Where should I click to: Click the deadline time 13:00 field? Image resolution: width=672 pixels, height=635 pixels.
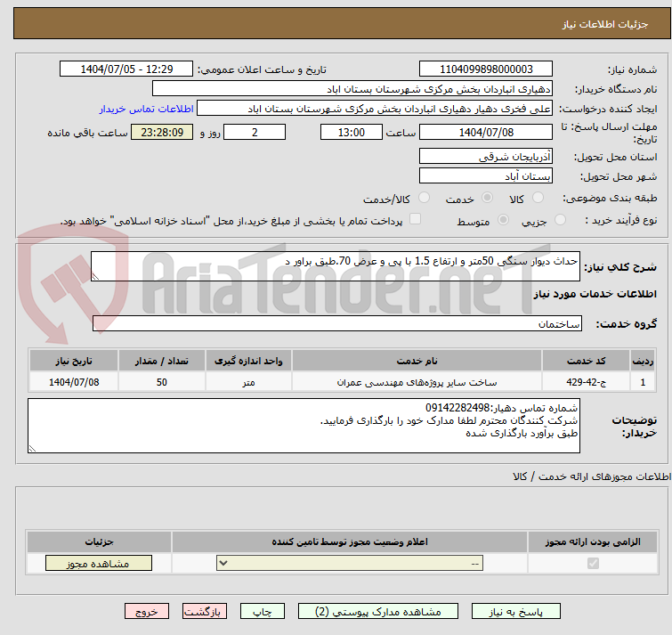pos(352,132)
